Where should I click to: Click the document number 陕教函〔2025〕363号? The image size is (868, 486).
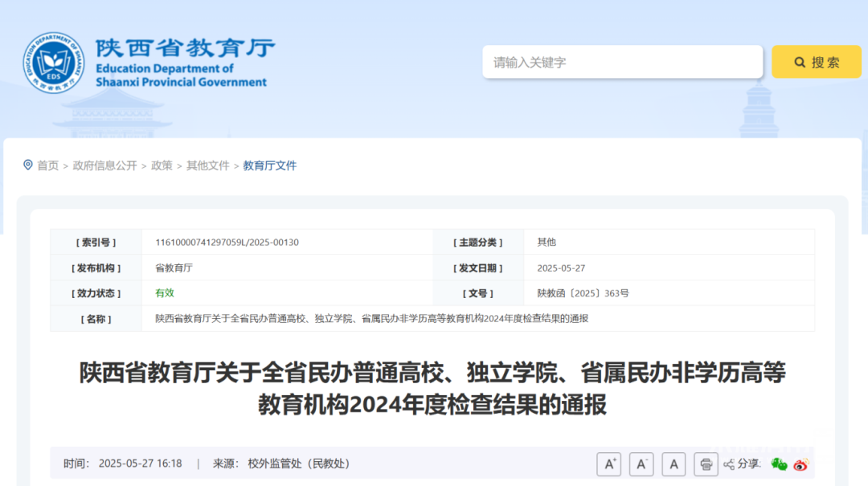(x=583, y=293)
